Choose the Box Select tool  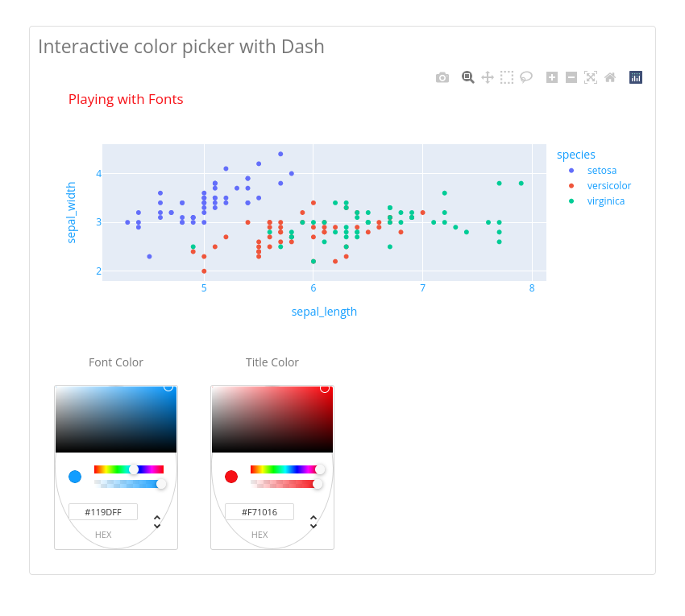click(x=507, y=77)
